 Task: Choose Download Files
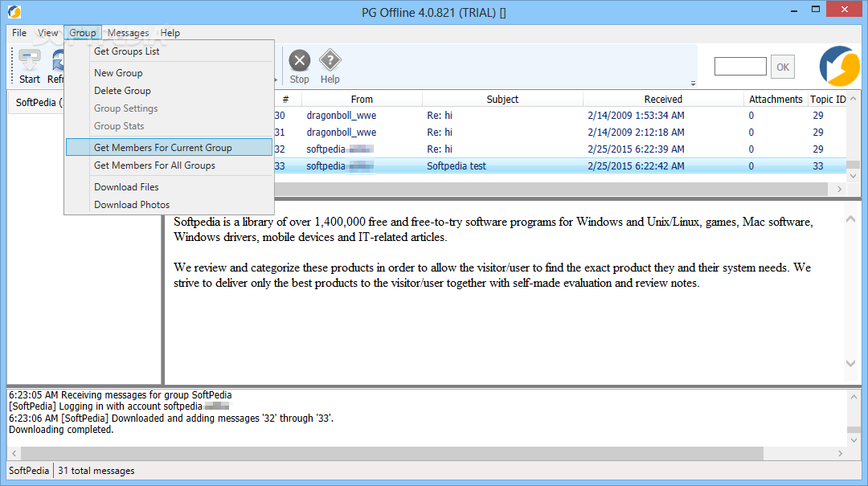click(x=170, y=186)
